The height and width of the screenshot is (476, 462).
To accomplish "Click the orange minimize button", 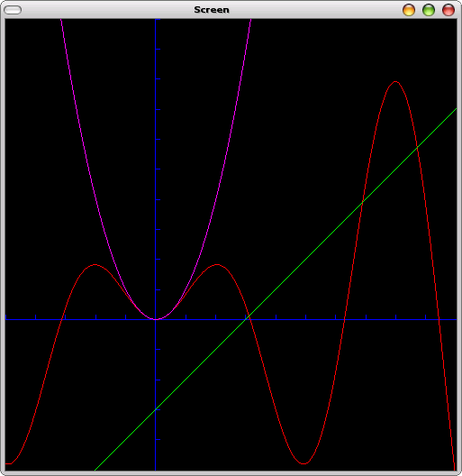I will pyautogui.click(x=409, y=10).
